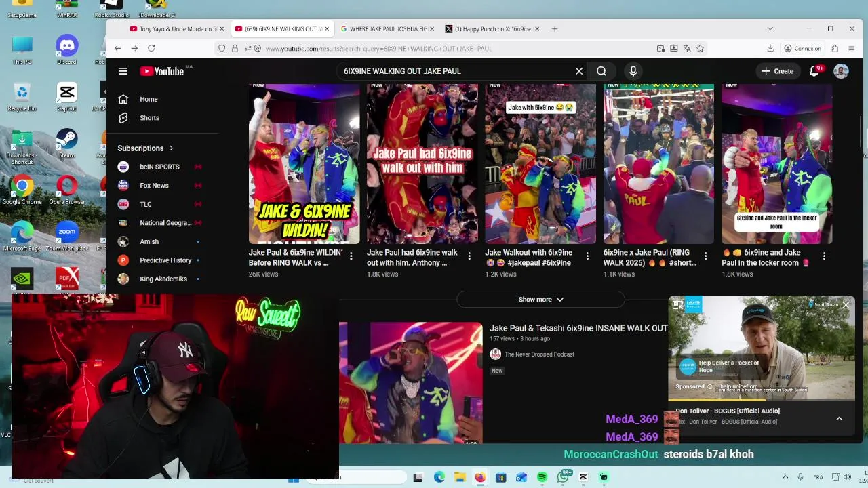The width and height of the screenshot is (868, 488).
Task: Expand results with the Show more button
Action: tap(540, 300)
